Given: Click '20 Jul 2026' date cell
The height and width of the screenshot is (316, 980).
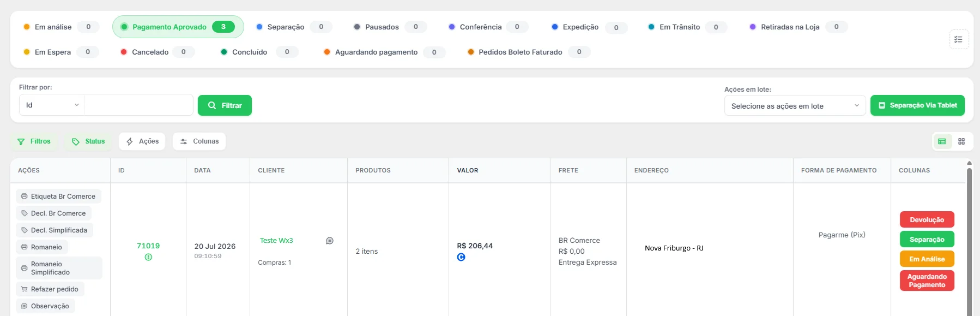Looking at the screenshot, I should pyautogui.click(x=215, y=247).
